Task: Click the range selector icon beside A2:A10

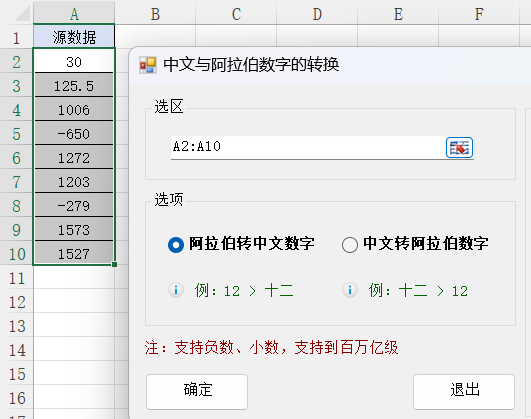Action: tap(459, 148)
